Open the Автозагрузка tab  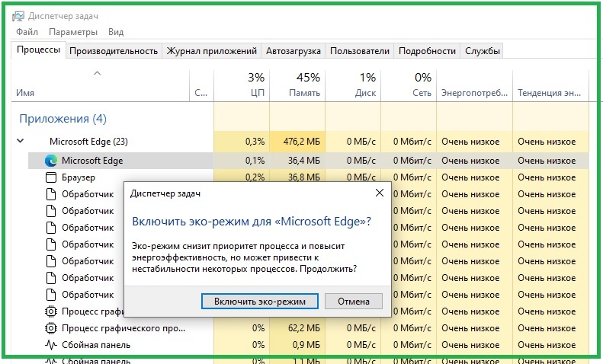(293, 51)
